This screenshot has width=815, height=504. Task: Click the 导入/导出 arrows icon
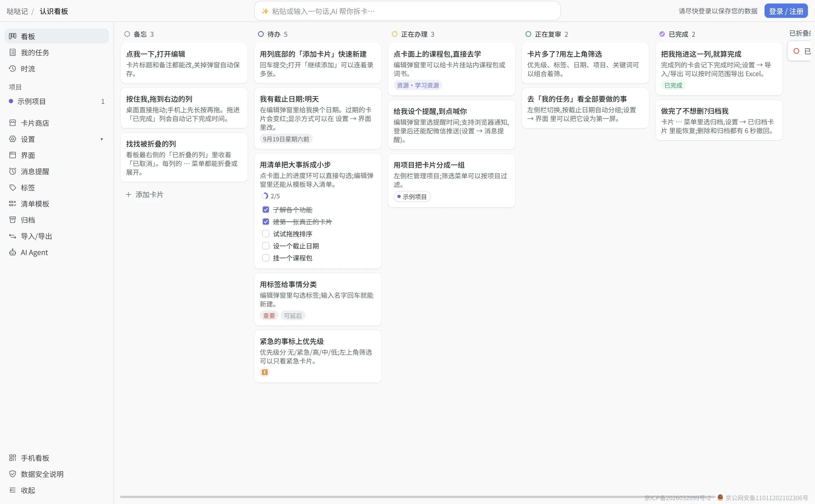point(13,236)
